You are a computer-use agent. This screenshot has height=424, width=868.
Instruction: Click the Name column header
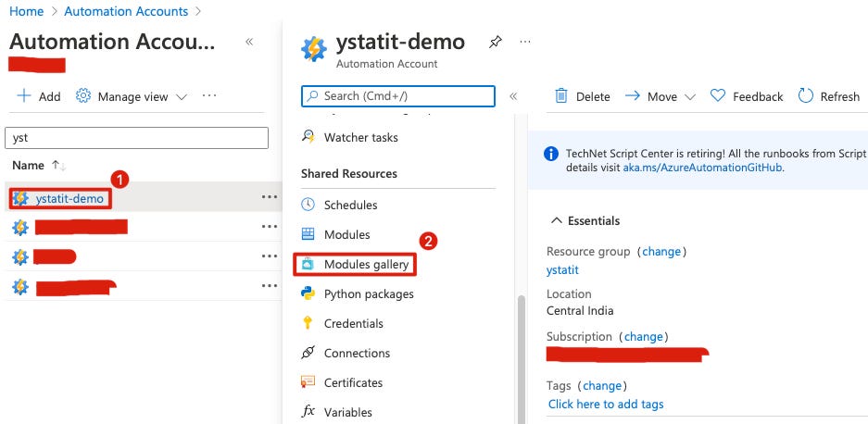(28, 165)
